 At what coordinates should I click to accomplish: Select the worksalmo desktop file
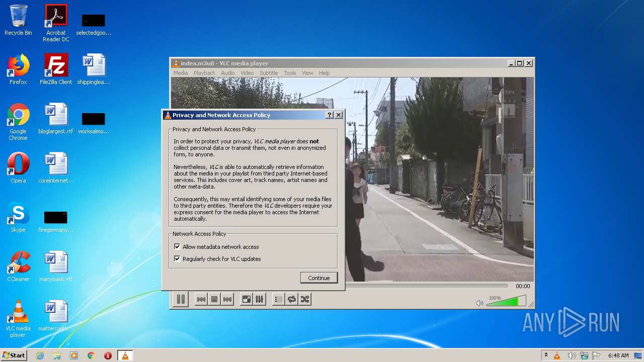(94, 123)
